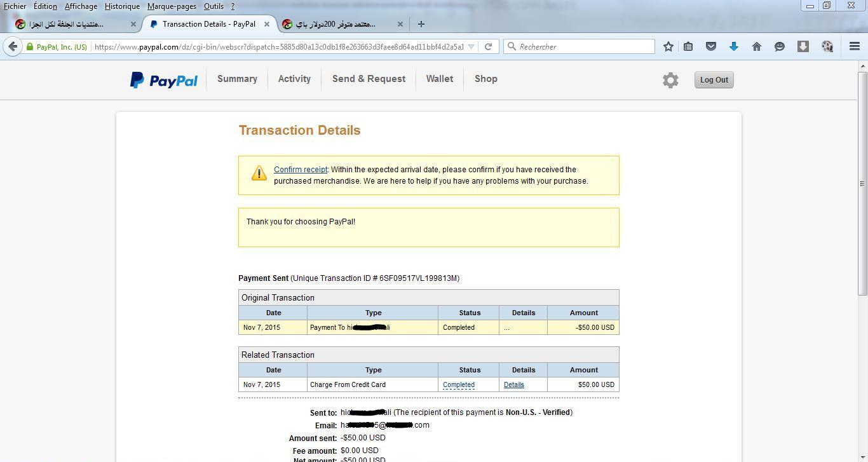Click the Transaction Details heading
The width and height of the screenshot is (868, 462).
[x=299, y=130]
